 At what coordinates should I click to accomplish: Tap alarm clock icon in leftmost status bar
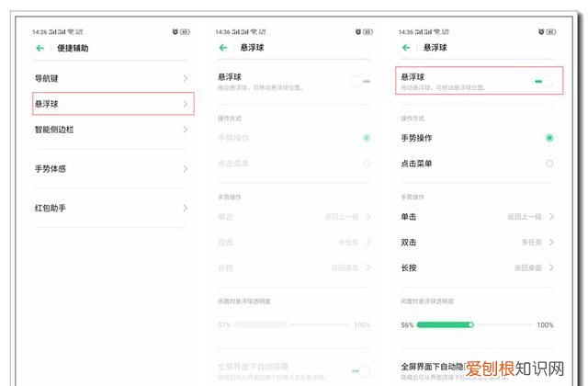[175, 31]
